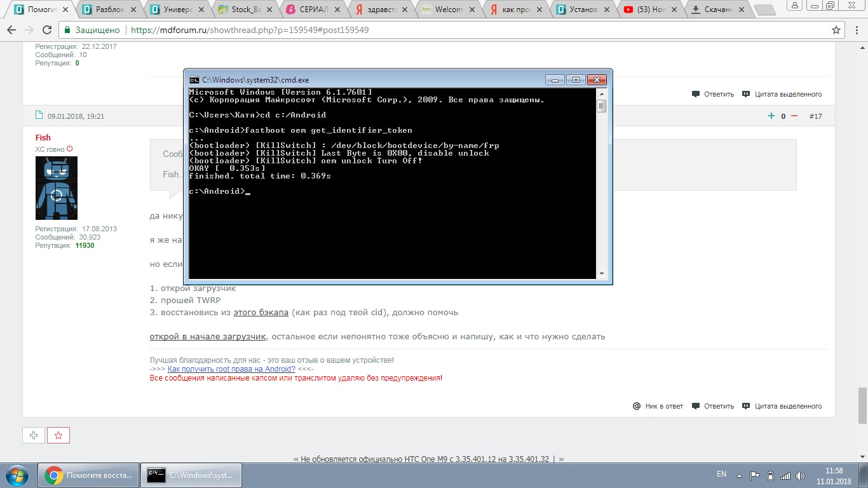Click cmd window scrollbar down arrow
868x488 pixels.
[x=602, y=274]
